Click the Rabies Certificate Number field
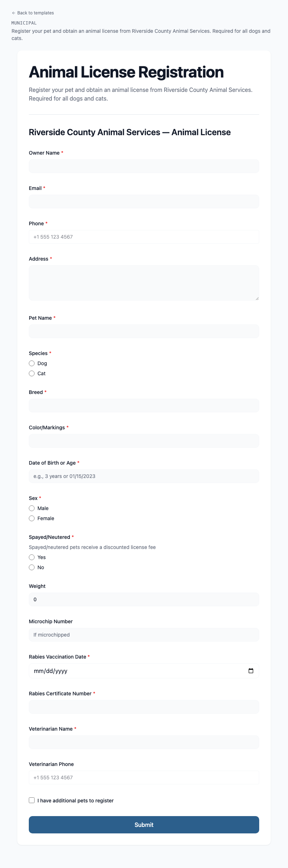The image size is (288, 868). point(144,707)
